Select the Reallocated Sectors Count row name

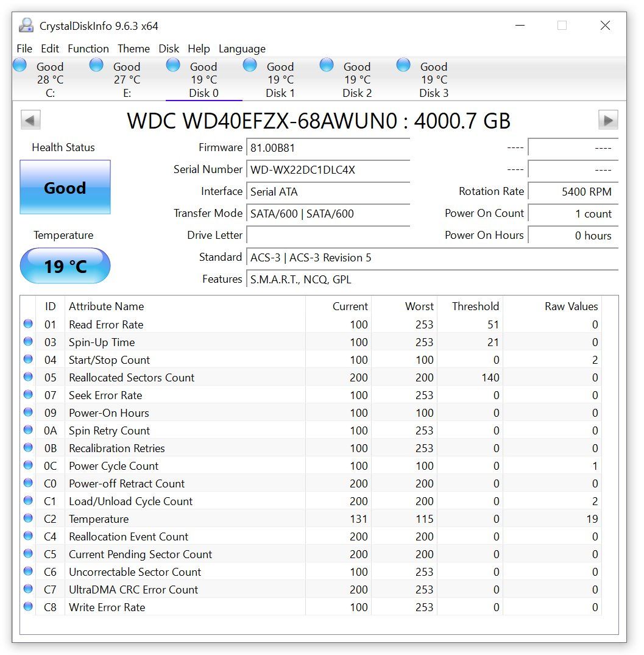[132, 377]
